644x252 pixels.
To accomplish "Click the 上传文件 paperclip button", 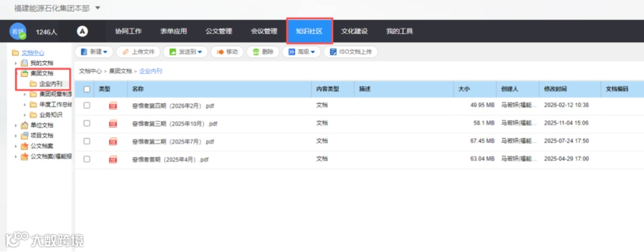I will [138, 52].
